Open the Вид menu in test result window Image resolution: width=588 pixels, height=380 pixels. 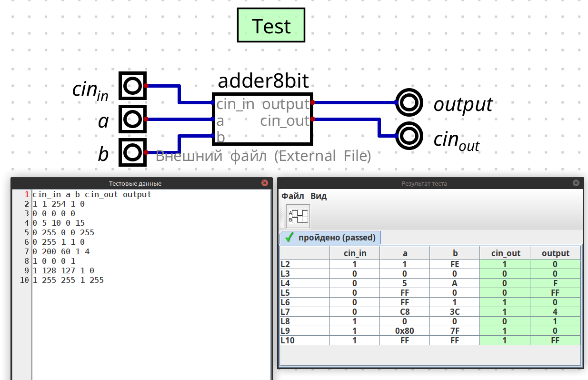pyautogui.click(x=319, y=196)
